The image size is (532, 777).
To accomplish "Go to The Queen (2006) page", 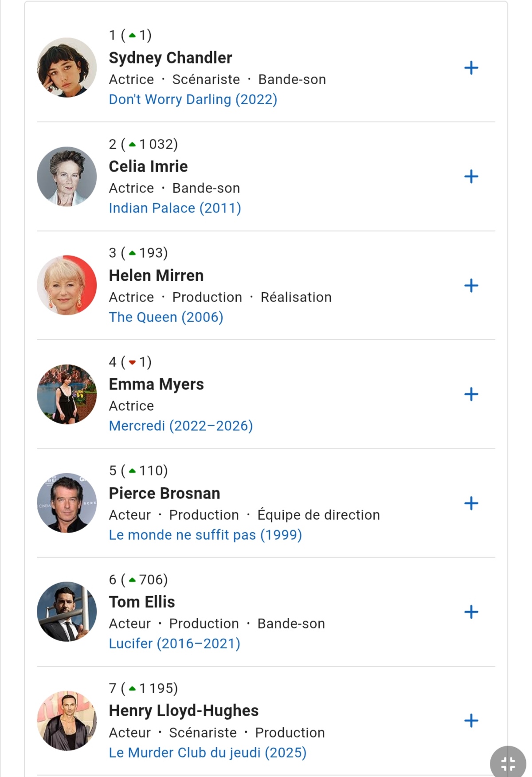I will tap(166, 317).
